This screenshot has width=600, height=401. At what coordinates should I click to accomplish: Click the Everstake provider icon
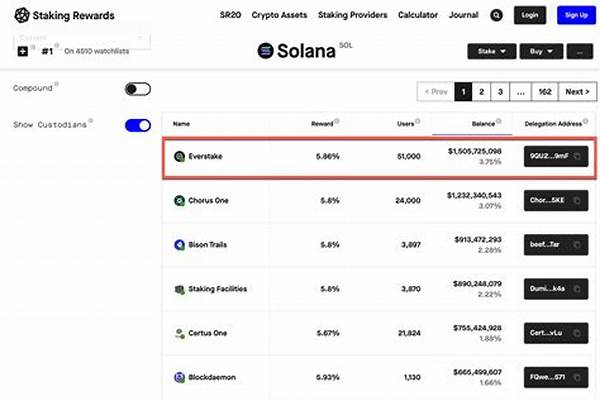pyautogui.click(x=179, y=157)
